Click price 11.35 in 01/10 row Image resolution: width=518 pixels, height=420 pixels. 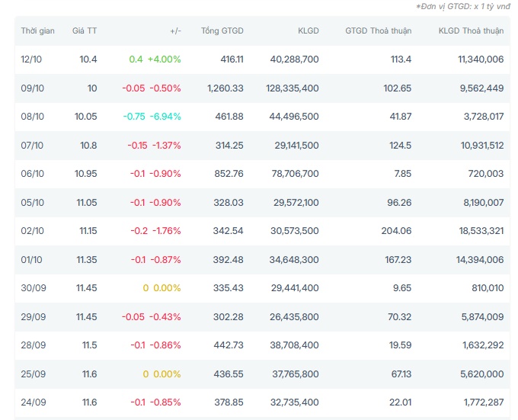point(87,260)
